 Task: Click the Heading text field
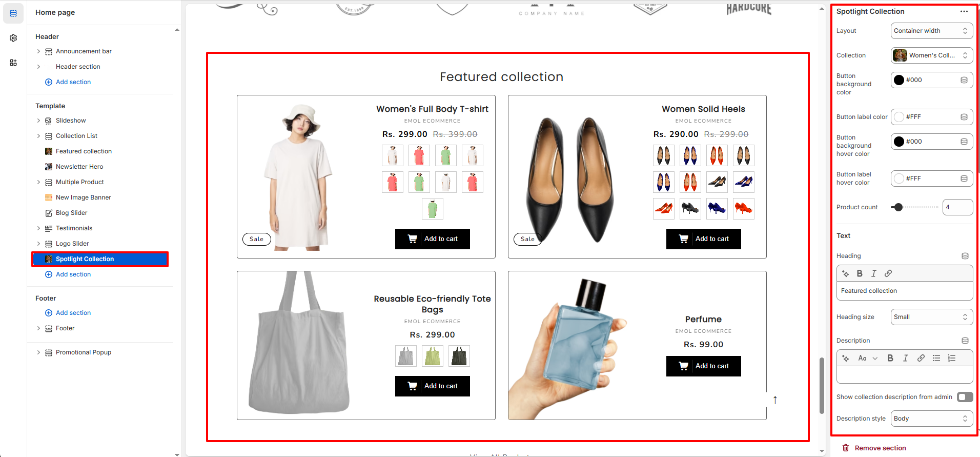pyautogui.click(x=905, y=291)
